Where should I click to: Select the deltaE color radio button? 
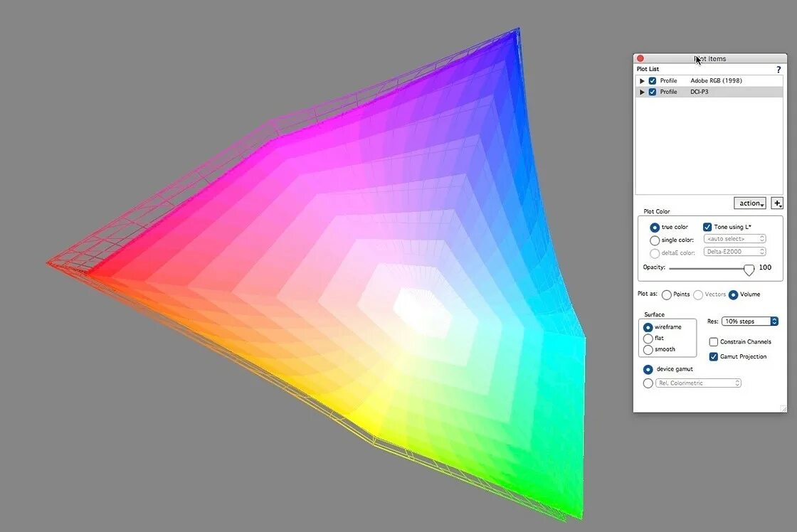click(x=655, y=253)
